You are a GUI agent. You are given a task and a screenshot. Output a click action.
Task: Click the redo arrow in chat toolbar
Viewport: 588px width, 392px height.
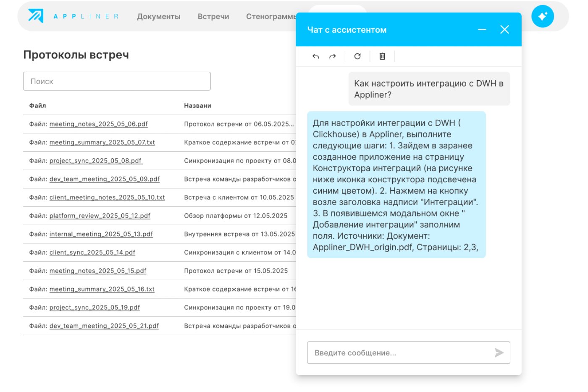coord(333,56)
